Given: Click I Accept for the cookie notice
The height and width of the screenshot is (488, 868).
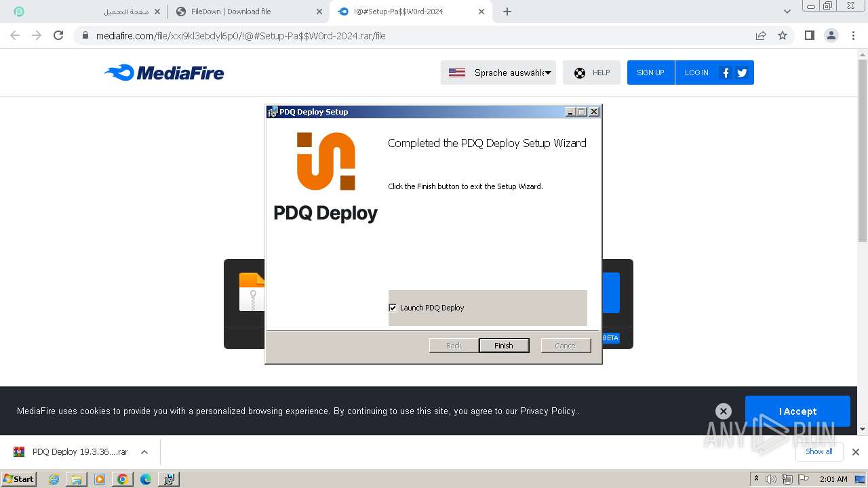Looking at the screenshot, I should [797, 411].
